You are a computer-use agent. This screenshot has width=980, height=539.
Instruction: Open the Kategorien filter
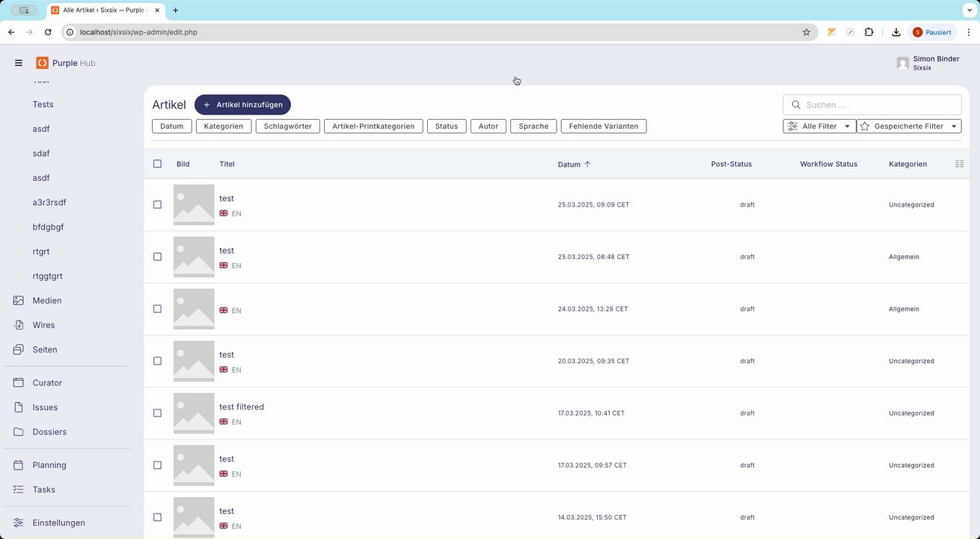pyautogui.click(x=224, y=127)
